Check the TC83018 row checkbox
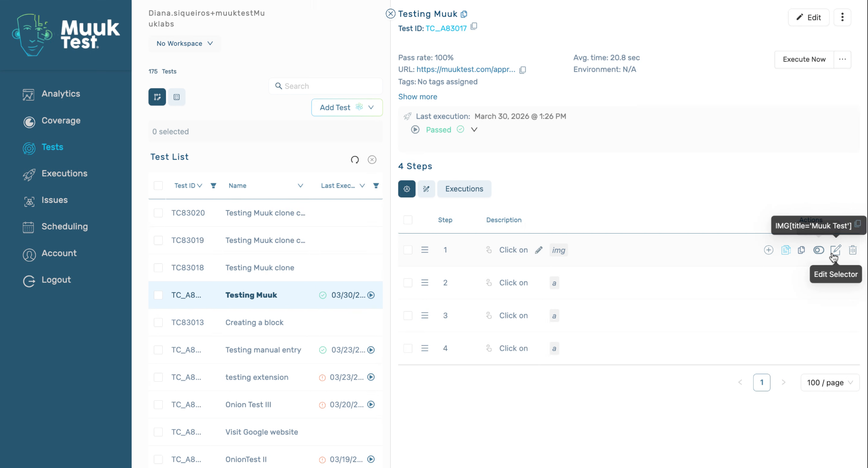This screenshot has height=468, width=868. click(158, 268)
